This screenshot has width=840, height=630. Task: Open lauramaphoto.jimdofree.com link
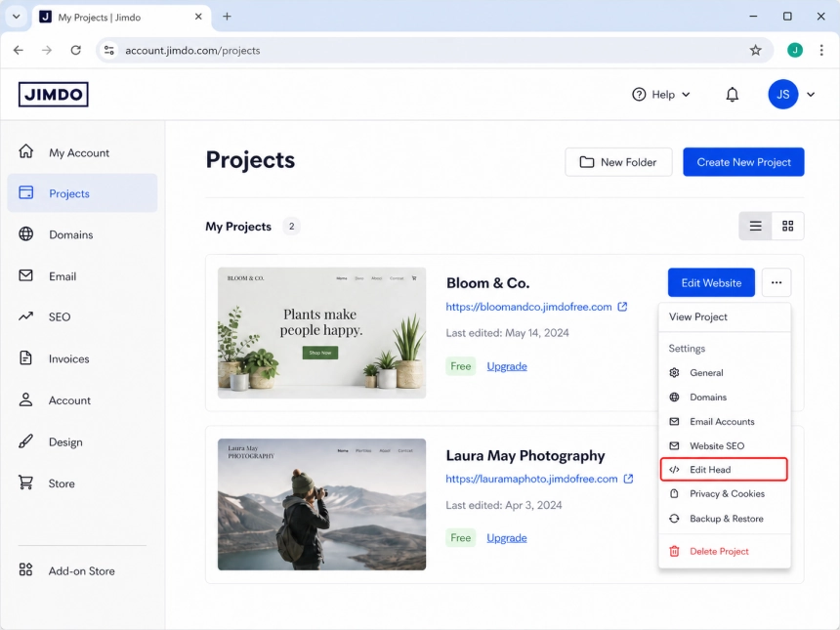531,479
